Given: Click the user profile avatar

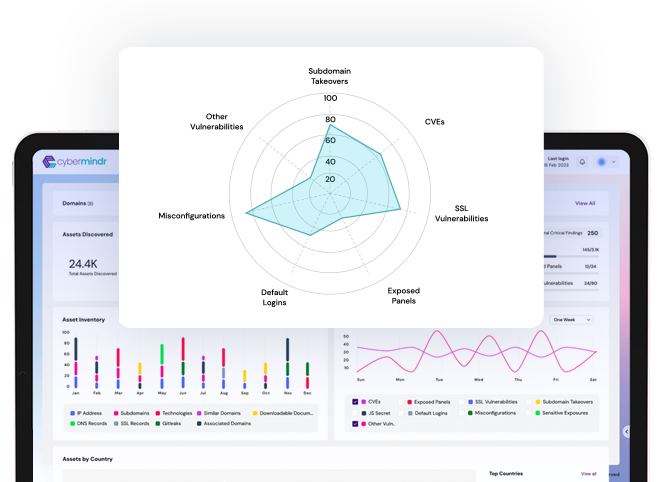Looking at the screenshot, I should 601,162.
